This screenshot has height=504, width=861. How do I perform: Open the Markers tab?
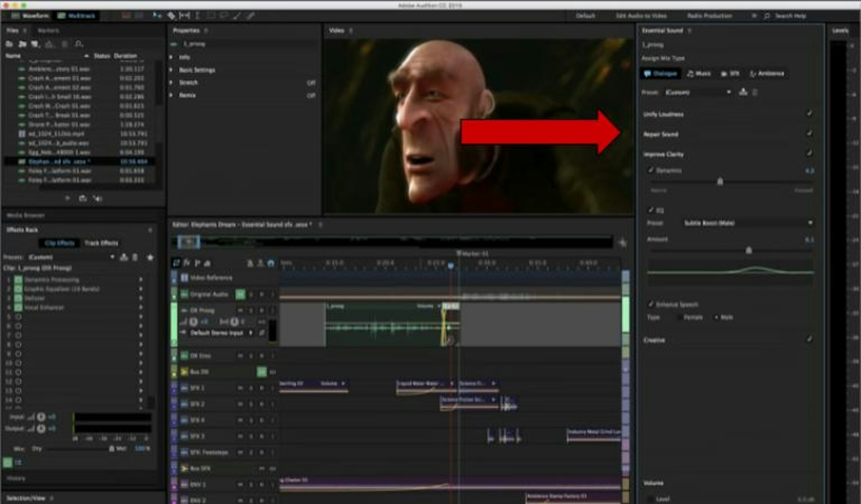click(48, 30)
